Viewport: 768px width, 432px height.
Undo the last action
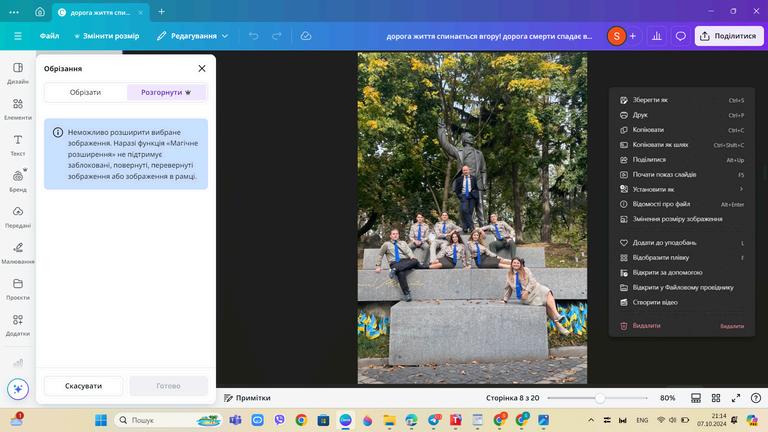tap(253, 36)
